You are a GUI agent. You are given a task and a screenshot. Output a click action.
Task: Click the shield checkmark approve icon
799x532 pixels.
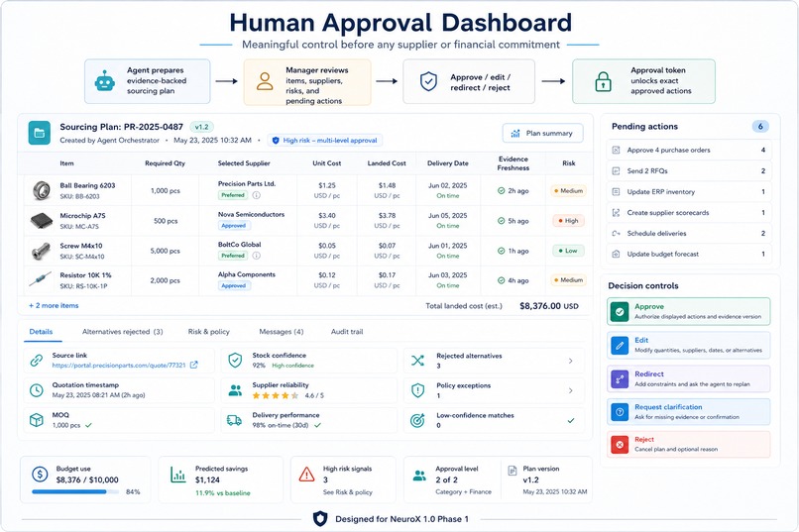tap(428, 81)
